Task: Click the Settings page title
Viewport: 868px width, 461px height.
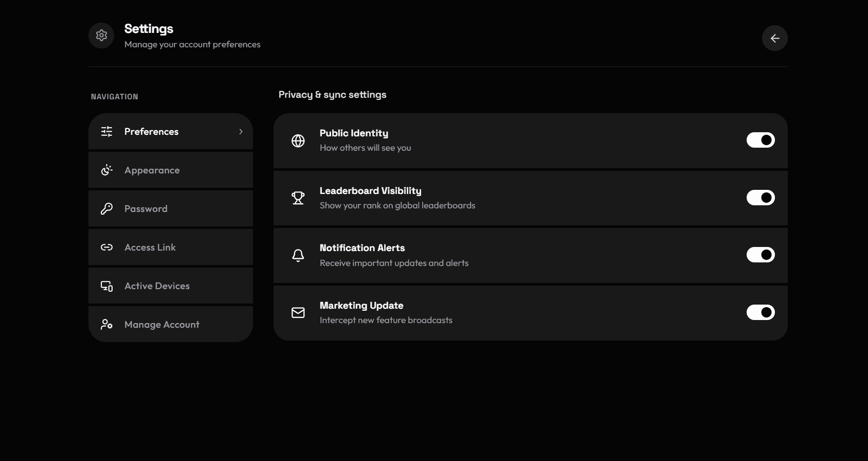Action: (149, 29)
